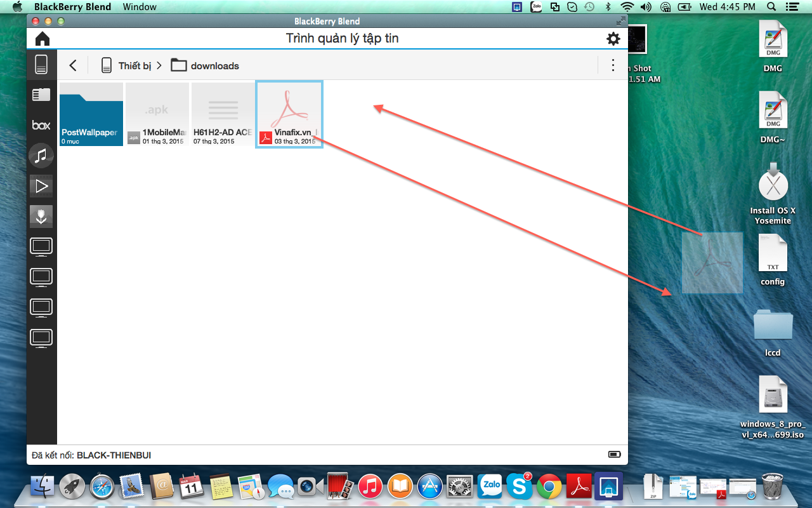812x508 pixels.
Task: Select the 1MobileMarket apk file
Action: [157, 114]
